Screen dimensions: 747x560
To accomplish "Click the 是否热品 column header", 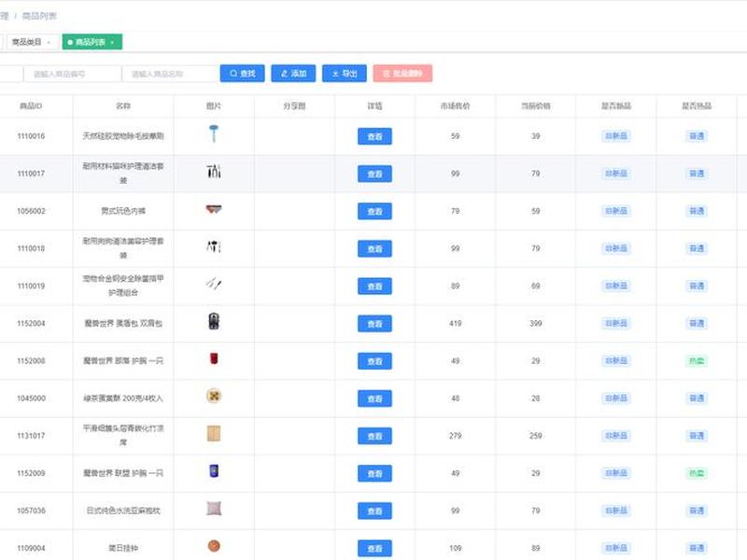I will tap(697, 105).
